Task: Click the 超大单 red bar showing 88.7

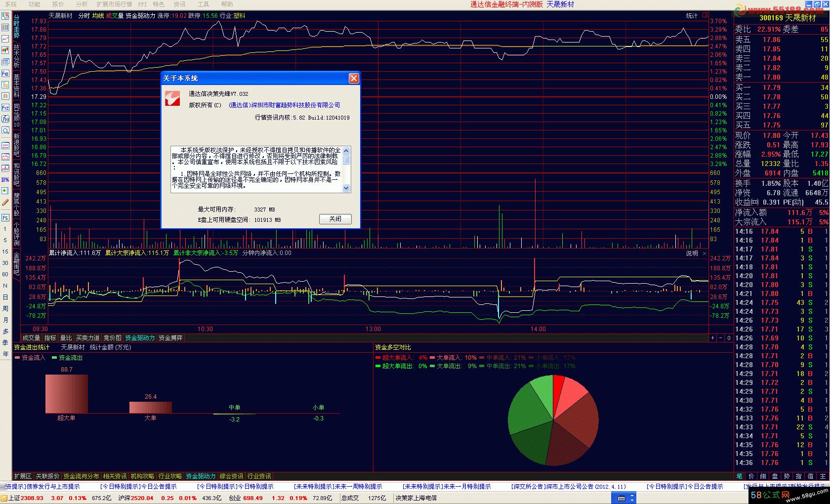Action: point(67,394)
